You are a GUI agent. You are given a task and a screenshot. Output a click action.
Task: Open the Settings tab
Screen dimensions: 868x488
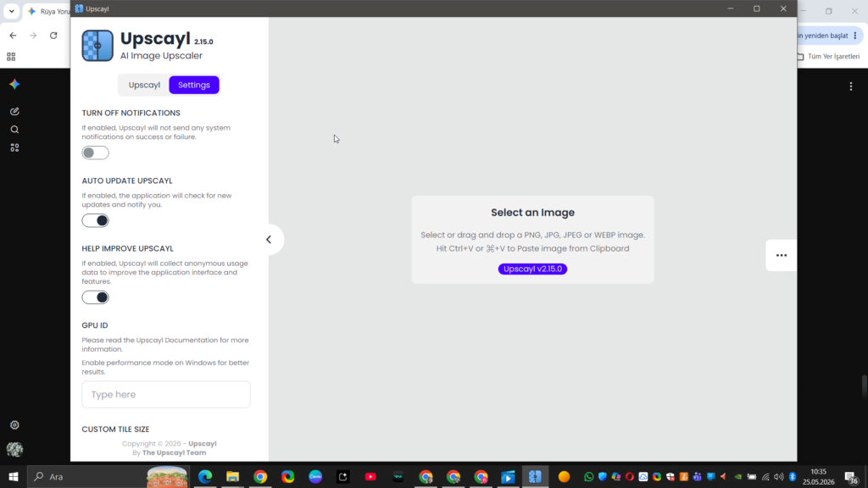194,85
